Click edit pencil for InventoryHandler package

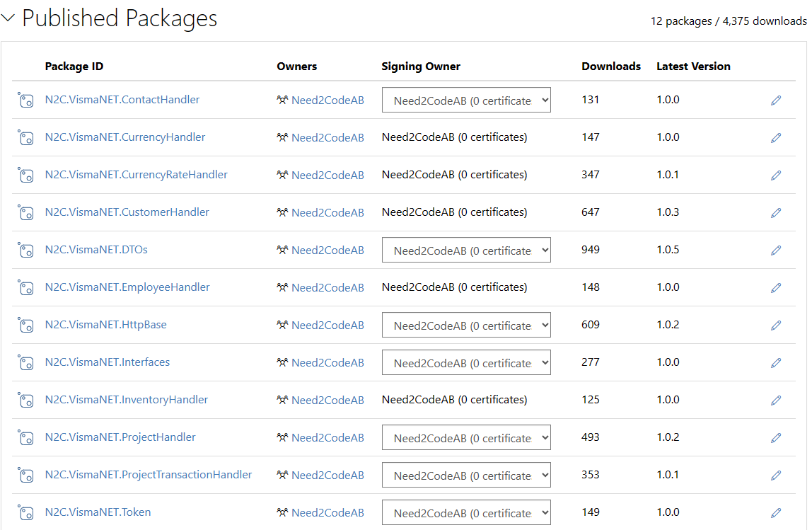tap(776, 400)
